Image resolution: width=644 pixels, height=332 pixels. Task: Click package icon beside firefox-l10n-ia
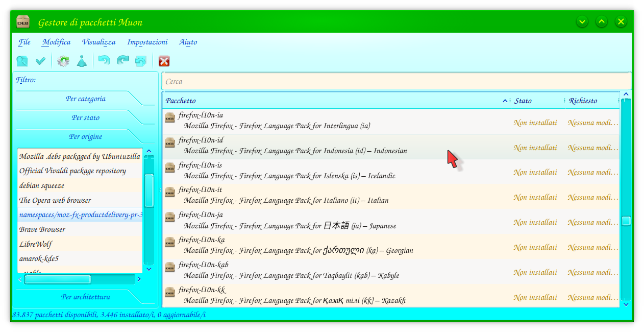click(x=170, y=118)
